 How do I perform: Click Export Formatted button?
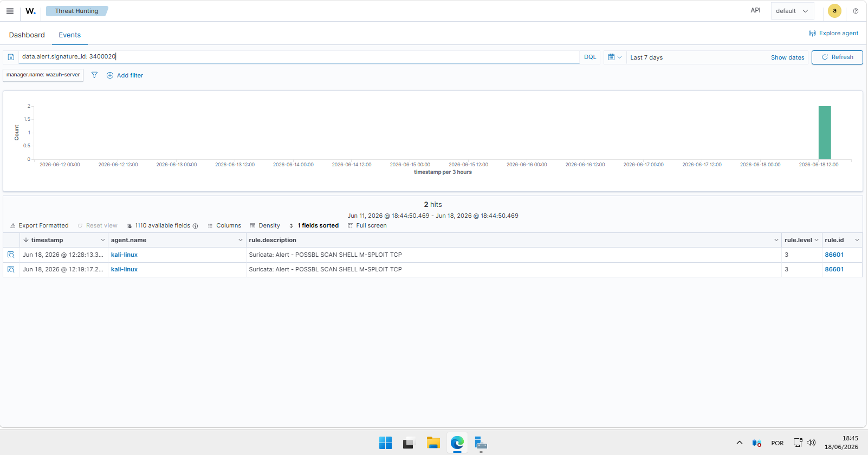pos(40,225)
